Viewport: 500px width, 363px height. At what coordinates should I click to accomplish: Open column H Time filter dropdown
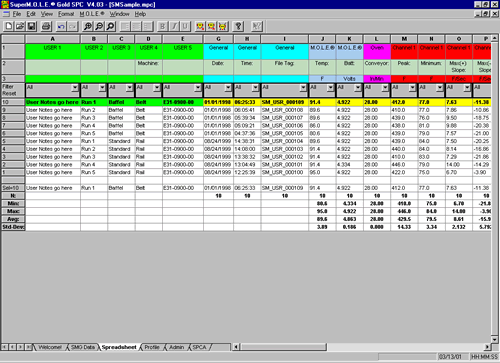coord(256,87)
